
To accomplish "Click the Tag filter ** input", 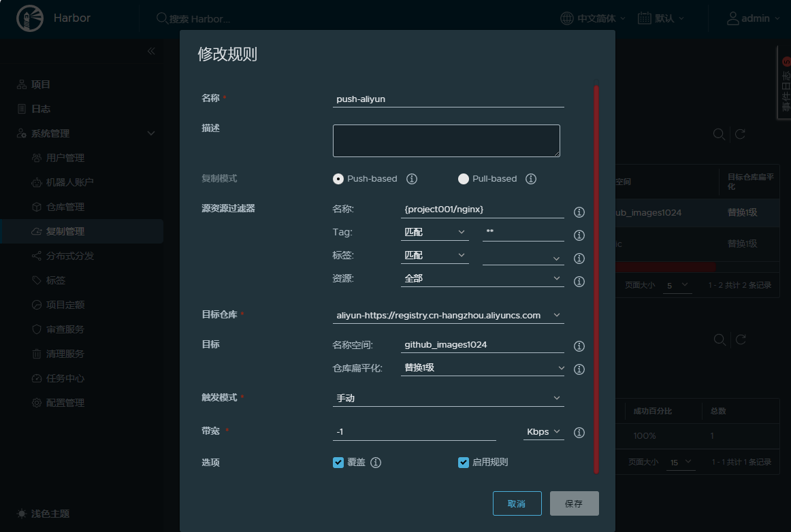I will tap(523, 233).
